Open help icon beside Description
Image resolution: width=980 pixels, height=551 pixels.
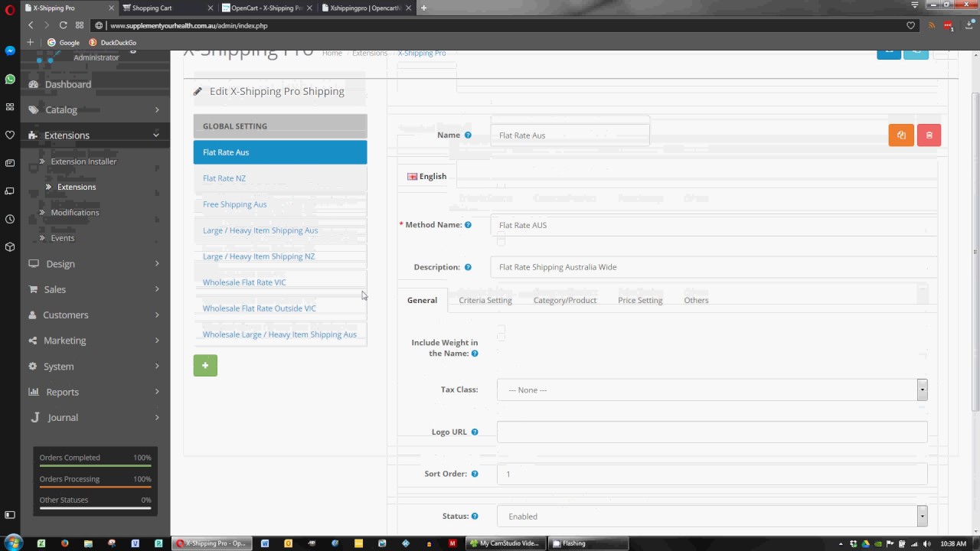point(468,267)
